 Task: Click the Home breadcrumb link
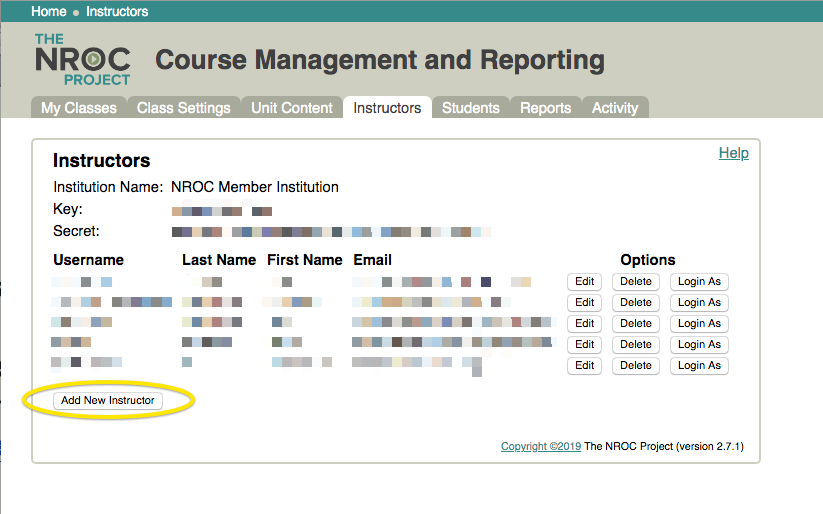coord(49,11)
